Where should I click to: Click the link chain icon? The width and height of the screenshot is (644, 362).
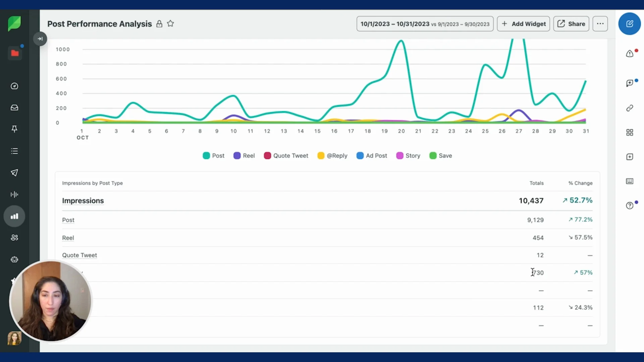630,108
